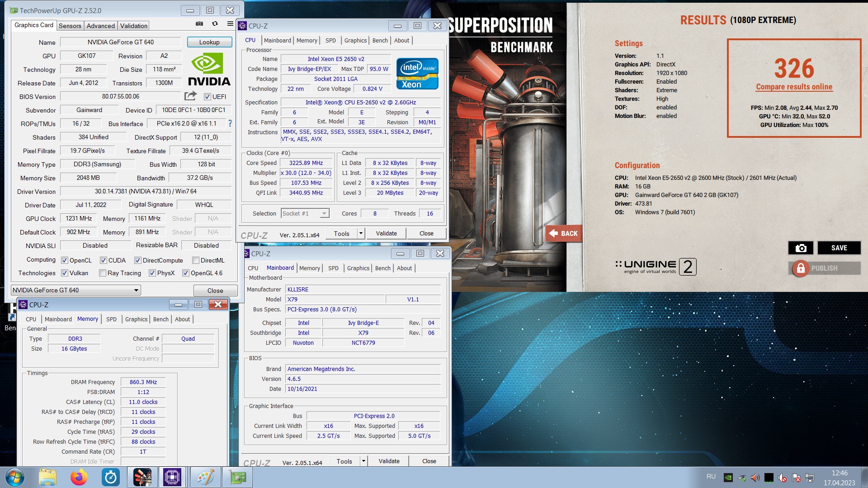Click GPU-Z screenshot camera icon
Screen dimensions: 868x488
coord(199,23)
